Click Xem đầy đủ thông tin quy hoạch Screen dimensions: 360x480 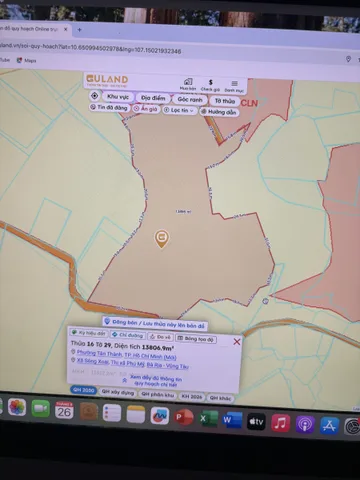click(155, 381)
